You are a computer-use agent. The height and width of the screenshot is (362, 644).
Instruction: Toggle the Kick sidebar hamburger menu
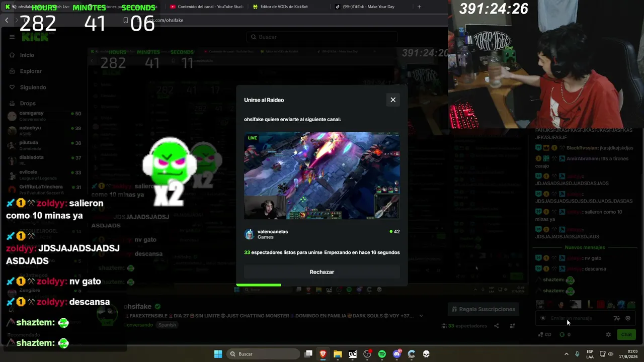coord(12,37)
